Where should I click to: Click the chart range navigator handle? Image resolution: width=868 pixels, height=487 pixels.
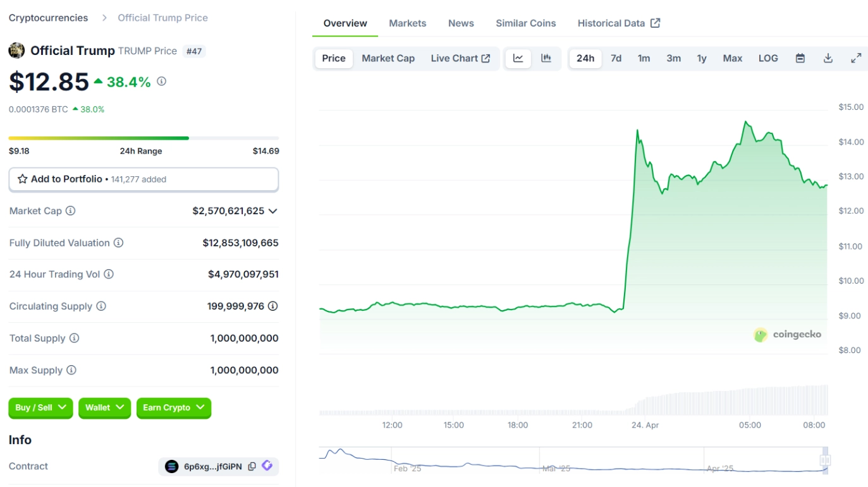[x=825, y=460]
